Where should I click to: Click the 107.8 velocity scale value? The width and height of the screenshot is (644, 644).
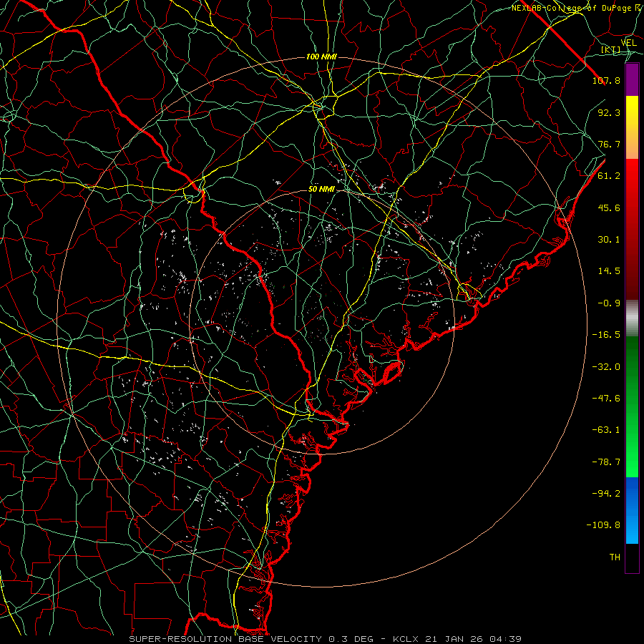[606, 80]
